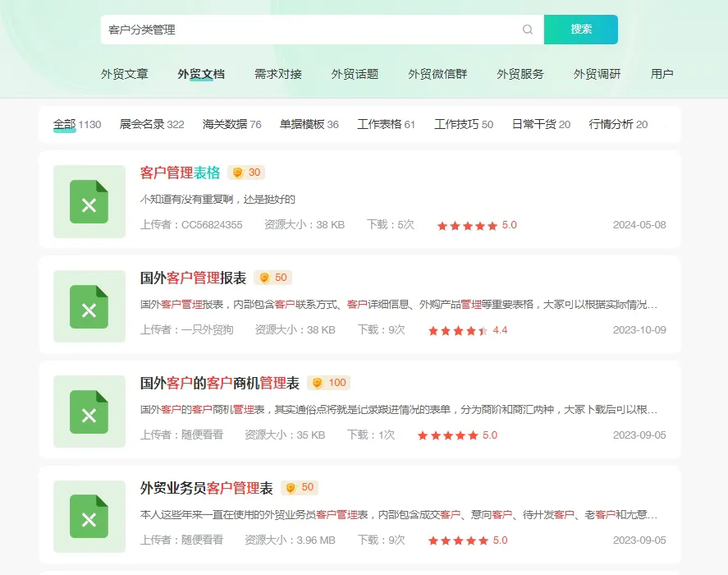Open the 客户管理表格 document title
Screen dimensions: 728x575
(x=180, y=172)
